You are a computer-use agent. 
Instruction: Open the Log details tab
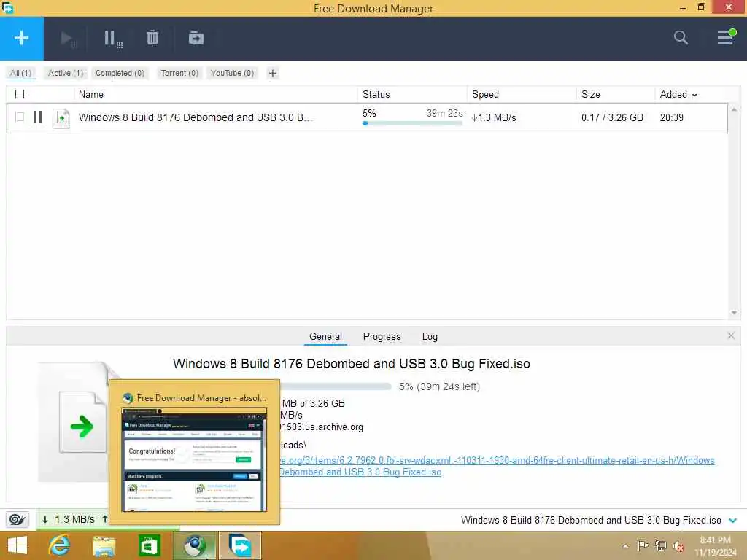pos(430,336)
